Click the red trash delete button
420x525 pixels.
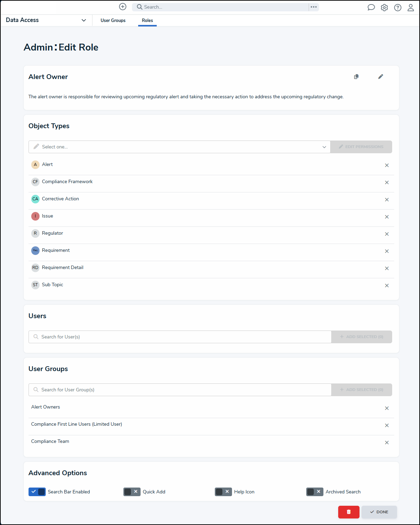tap(349, 512)
